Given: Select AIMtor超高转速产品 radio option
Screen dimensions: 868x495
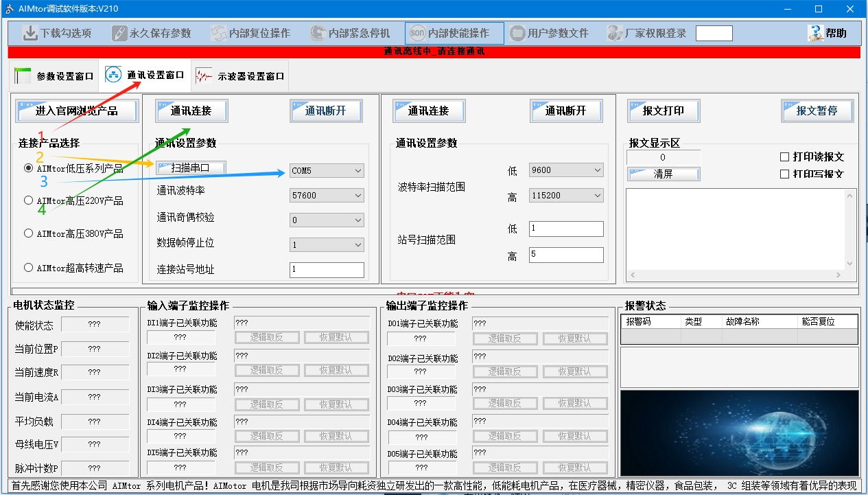Looking at the screenshot, I should (x=29, y=268).
